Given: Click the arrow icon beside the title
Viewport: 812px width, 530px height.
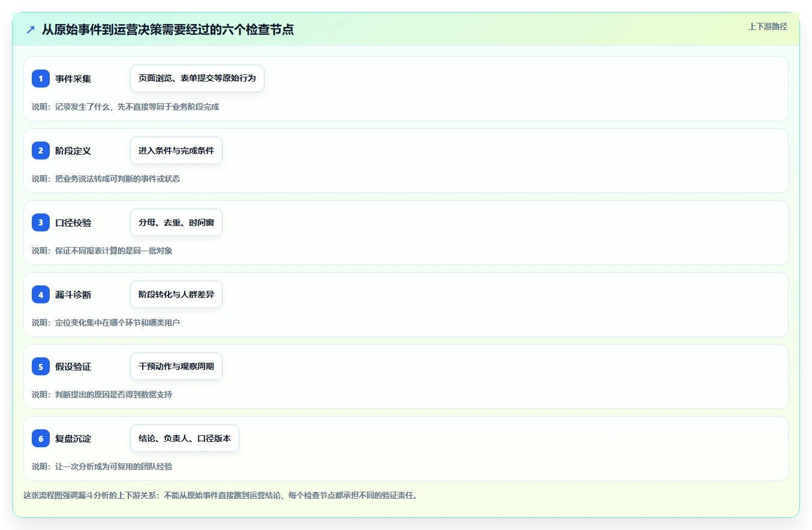Looking at the screenshot, I should click(x=31, y=30).
